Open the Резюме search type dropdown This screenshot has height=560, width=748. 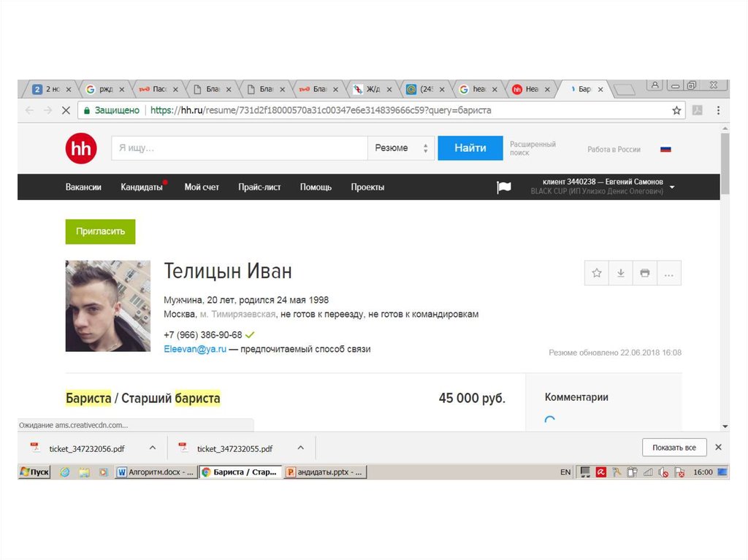pyautogui.click(x=400, y=148)
